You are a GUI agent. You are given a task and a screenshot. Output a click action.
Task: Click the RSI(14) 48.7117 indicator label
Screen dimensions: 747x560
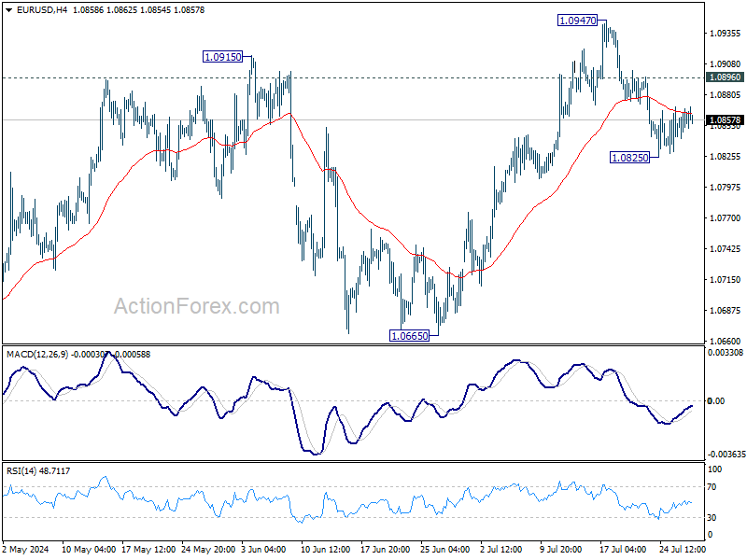(x=38, y=471)
